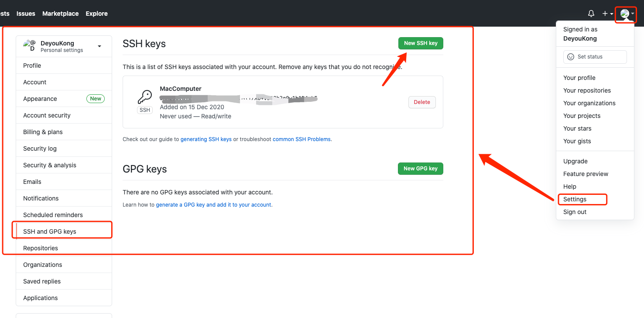The width and height of the screenshot is (644, 318).
Task: Click the GPG keys heading
Action: pos(145,169)
